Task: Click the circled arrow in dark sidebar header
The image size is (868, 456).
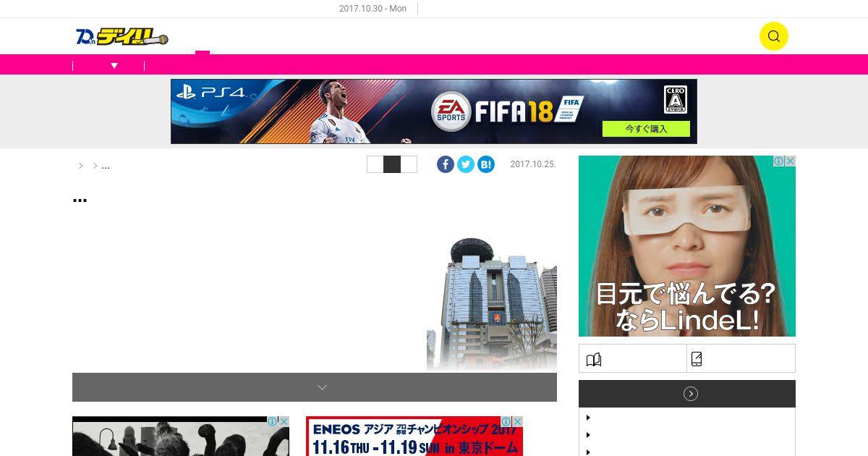Action: click(x=691, y=394)
